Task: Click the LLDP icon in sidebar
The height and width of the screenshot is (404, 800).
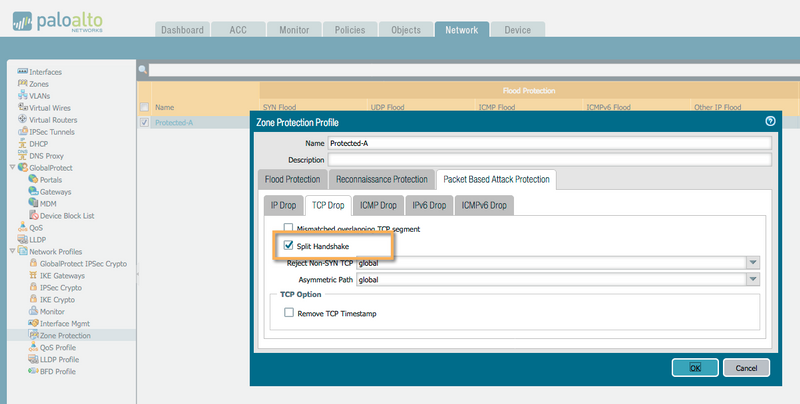Action: point(22,239)
